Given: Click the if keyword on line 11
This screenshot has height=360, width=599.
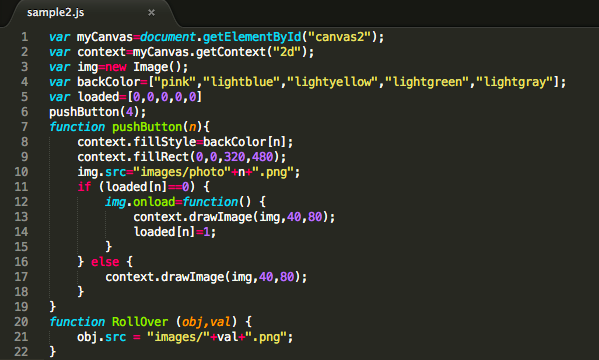Looking at the screenshot, I should pos(84,187).
